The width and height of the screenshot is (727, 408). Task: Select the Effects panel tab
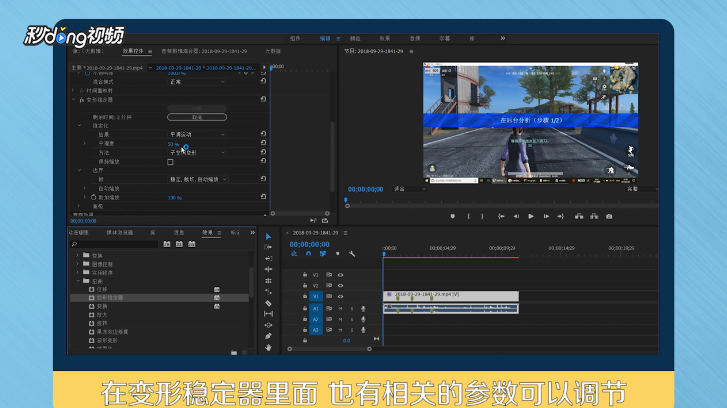207,233
